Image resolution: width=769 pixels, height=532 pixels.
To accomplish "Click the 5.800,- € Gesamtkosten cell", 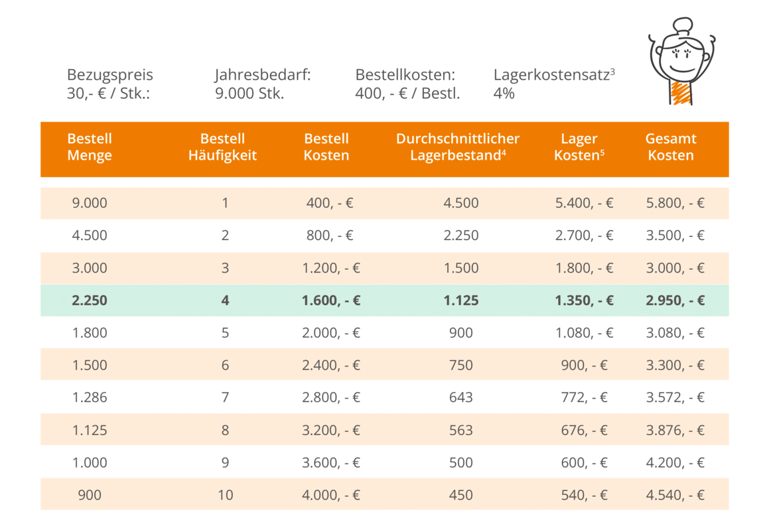I will 675,203.
